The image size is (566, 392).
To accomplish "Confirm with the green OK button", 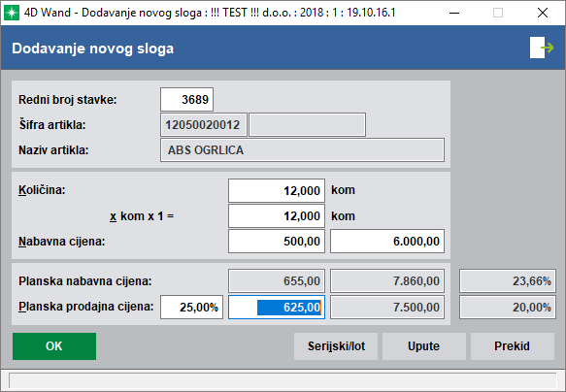I will [x=54, y=346].
